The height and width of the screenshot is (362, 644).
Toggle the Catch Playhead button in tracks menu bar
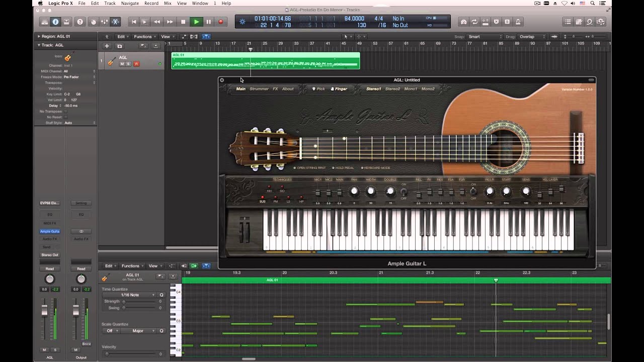point(206,37)
